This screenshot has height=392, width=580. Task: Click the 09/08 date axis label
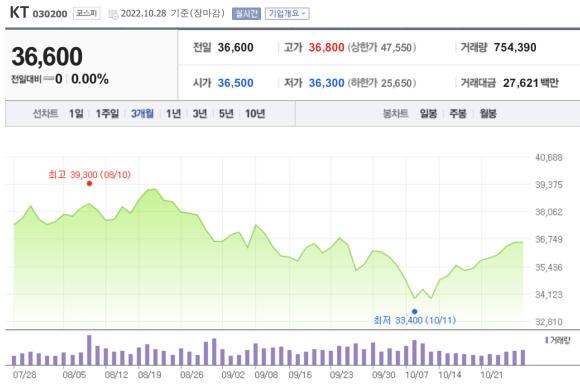[266, 375]
